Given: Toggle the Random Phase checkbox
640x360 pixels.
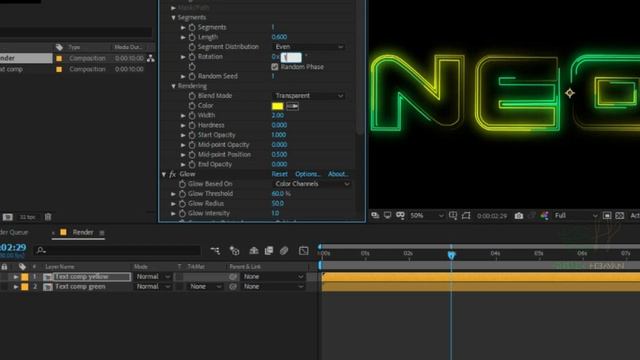Looking at the screenshot, I should tap(275, 67).
